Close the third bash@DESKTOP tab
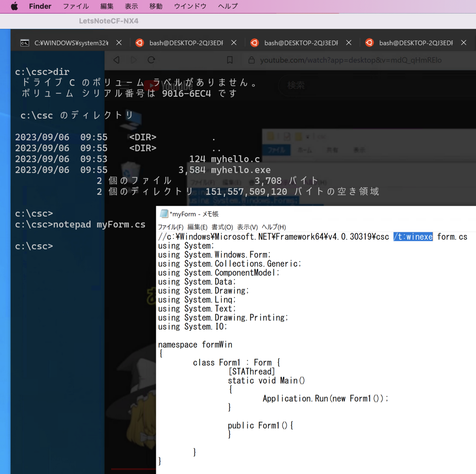This screenshot has width=476, height=474. (x=464, y=42)
